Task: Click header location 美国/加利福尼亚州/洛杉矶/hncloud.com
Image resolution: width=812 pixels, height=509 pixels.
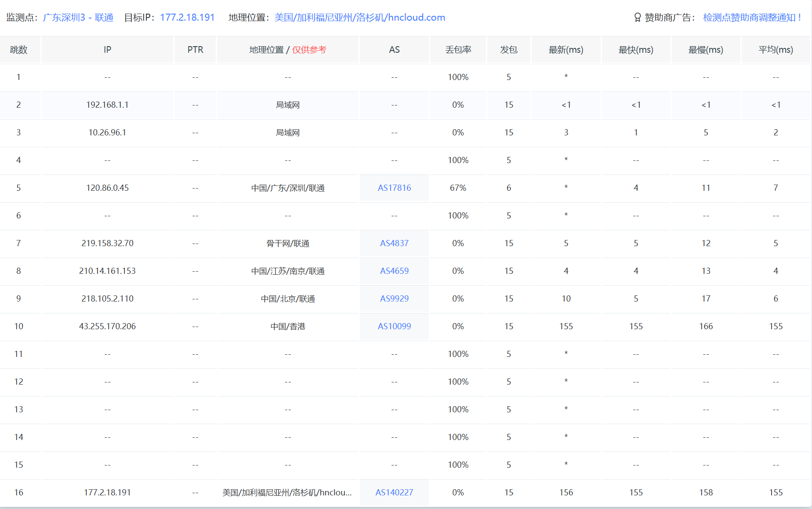Action: tap(360, 18)
